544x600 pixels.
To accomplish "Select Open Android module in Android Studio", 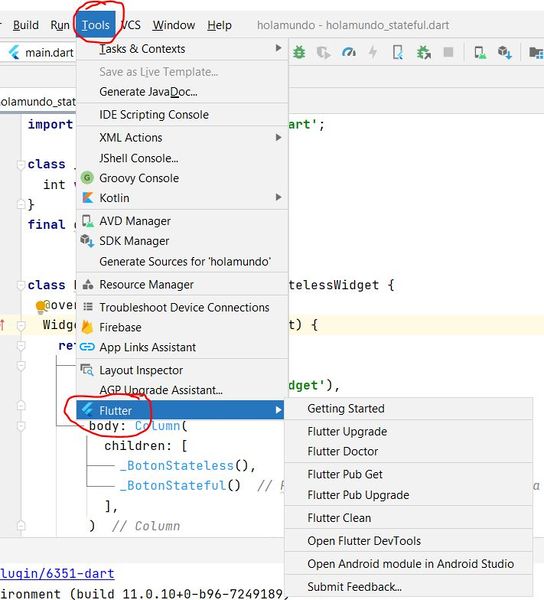I will [409, 564].
